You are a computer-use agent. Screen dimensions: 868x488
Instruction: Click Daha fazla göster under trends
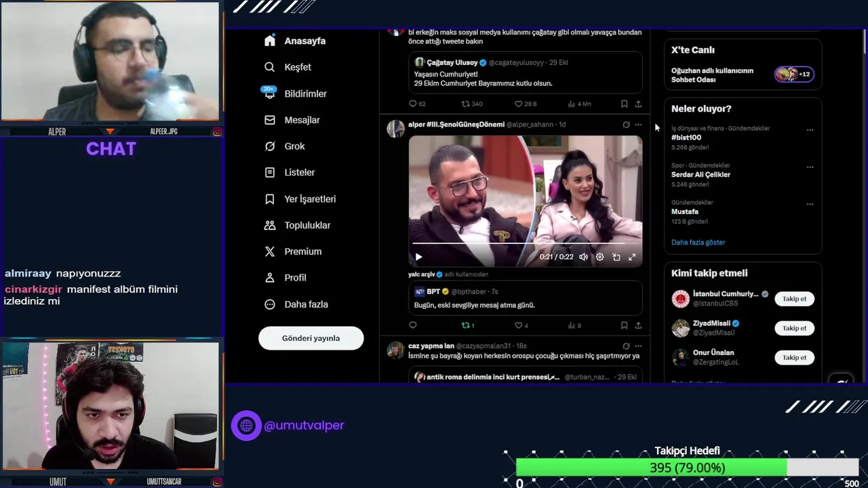(698, 242)
